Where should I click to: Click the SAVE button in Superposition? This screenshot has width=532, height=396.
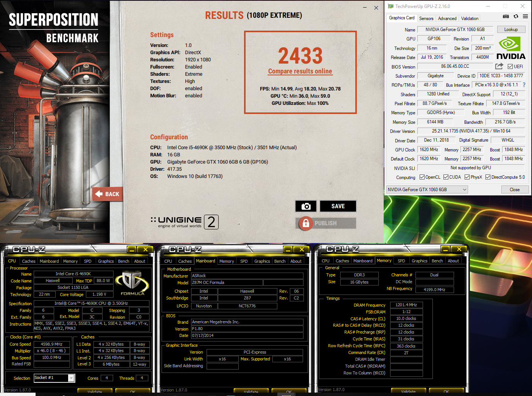click(x=338, y=206)
